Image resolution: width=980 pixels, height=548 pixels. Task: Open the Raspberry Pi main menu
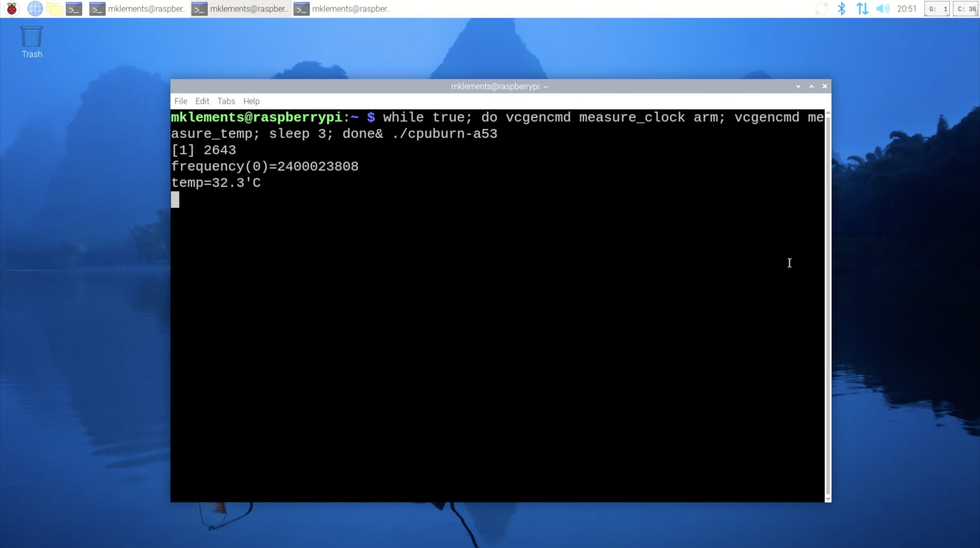click(11, 8)
